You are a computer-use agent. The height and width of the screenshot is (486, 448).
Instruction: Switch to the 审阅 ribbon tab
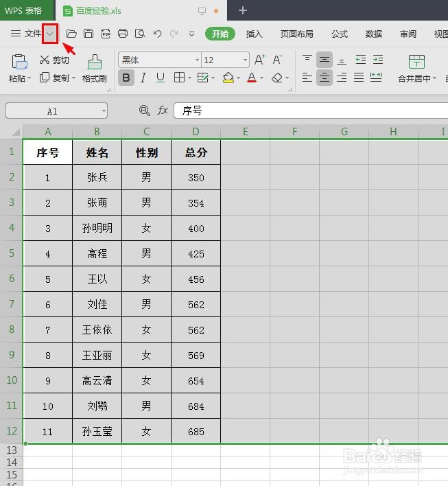click(x=408, y=34)
